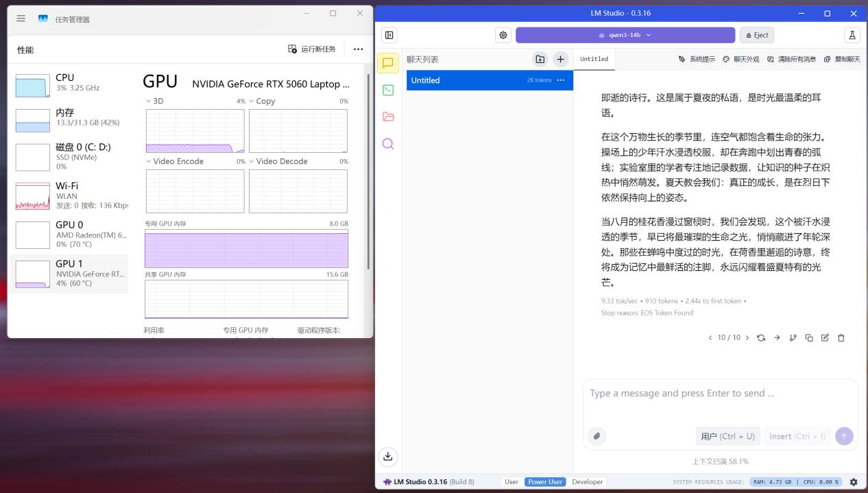Select the Untitled chat tab
Screen dimensions: 868x493
(x=594, y=59)
